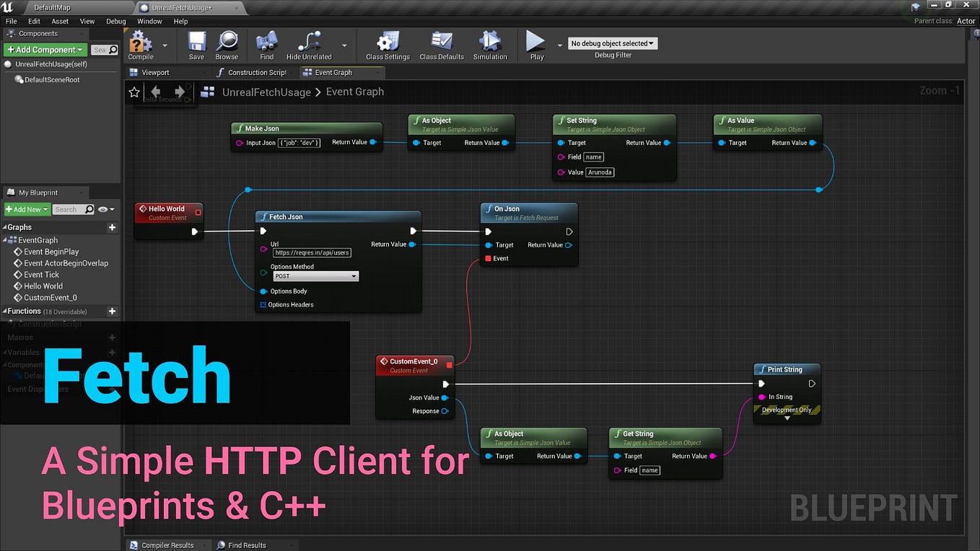The image size is (980, 551).
Task: Click the back navigation arrow in Event Graph
Action: coord(155,92)
